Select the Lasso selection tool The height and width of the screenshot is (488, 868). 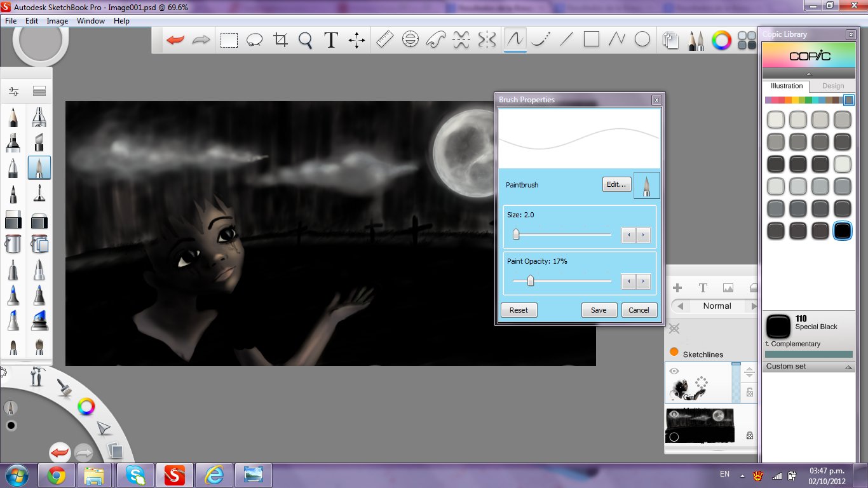254,40
